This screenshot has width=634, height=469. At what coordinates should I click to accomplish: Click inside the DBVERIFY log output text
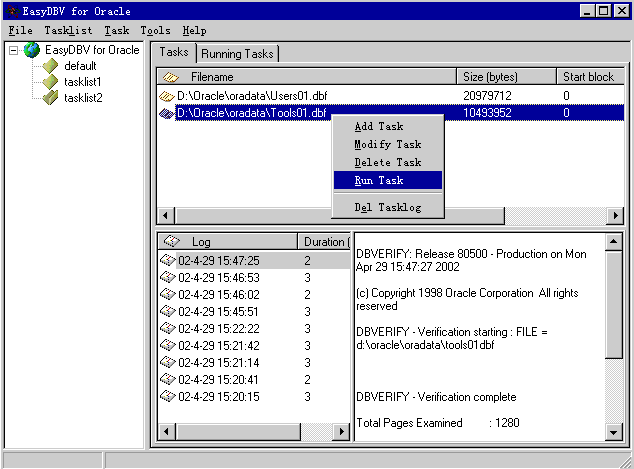pyautogui.click(x=479, y=336)
